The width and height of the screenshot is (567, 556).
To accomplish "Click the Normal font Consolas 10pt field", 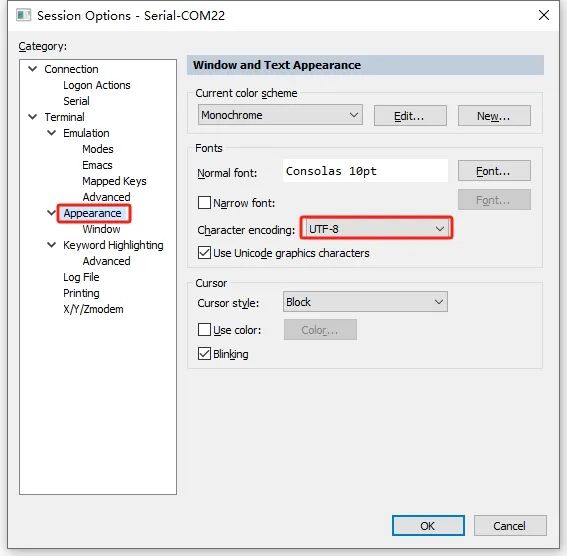I will pos(365,171).
